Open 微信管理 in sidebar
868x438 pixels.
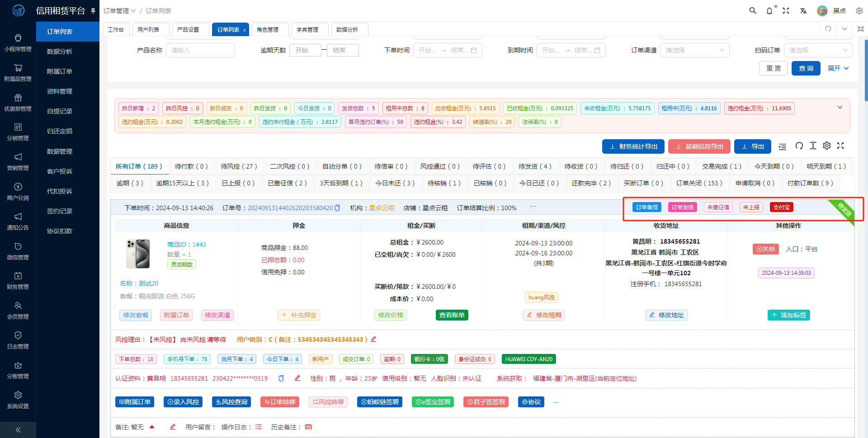pos(18,251)
